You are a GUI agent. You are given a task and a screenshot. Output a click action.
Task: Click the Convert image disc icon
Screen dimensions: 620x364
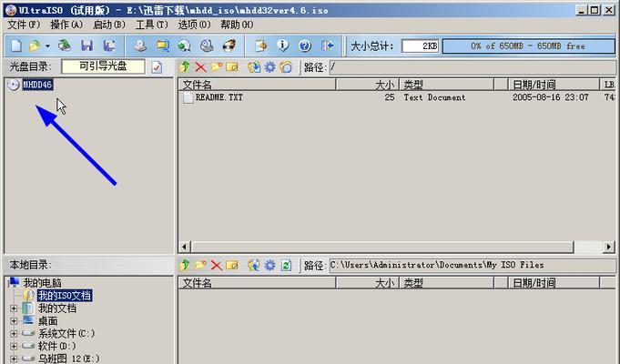click(184, 45)
